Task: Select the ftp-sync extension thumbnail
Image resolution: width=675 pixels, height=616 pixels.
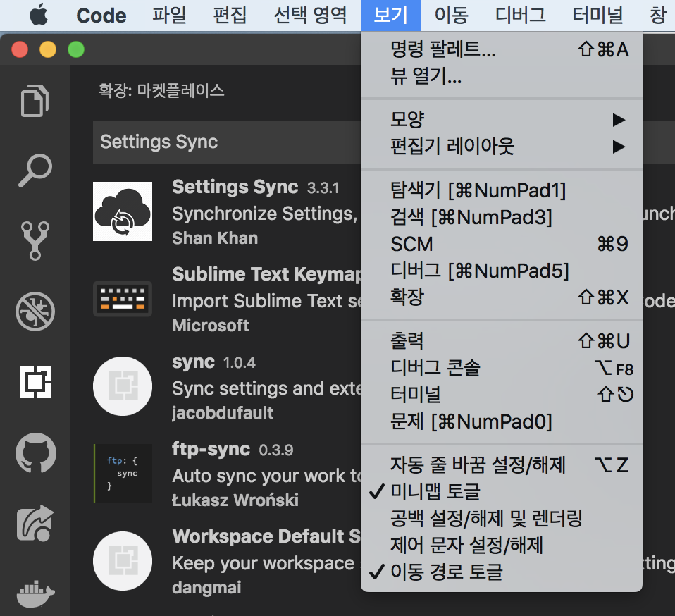Action: (x=123, y=474)
